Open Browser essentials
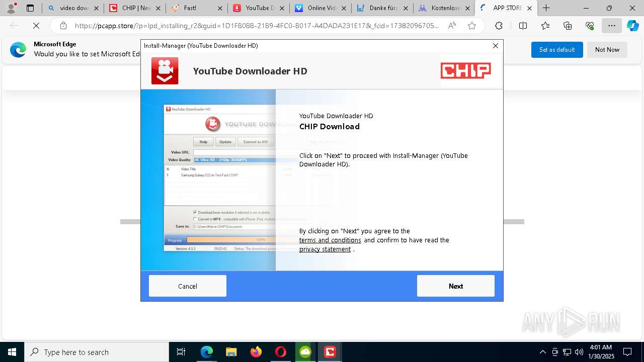Viewport: 644px width, 362px height. pos(590,26)
